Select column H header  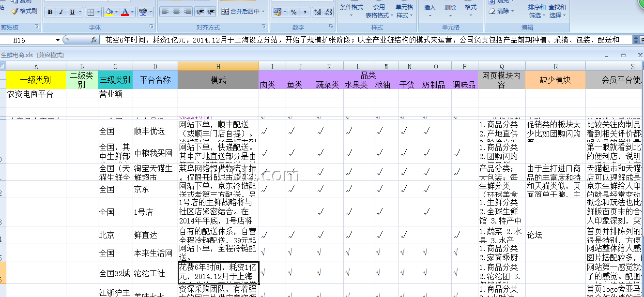tap(218, 66)
